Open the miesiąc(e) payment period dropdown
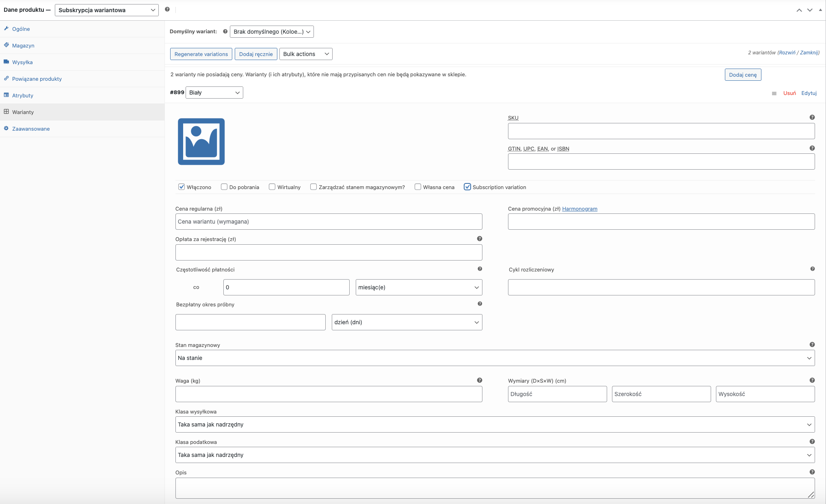Image resolution: width=826 pixels, height=504 pixels. pos(418,287)
